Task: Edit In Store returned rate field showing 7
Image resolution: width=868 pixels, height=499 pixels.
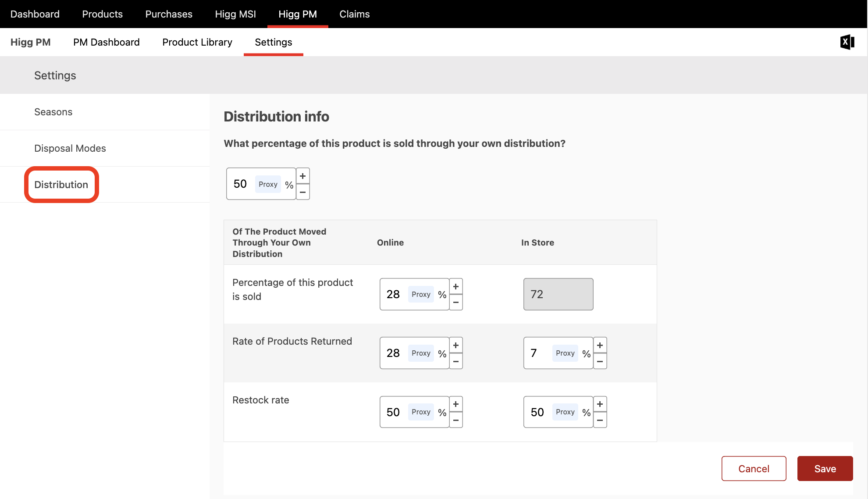Action: tap(558, 353)
